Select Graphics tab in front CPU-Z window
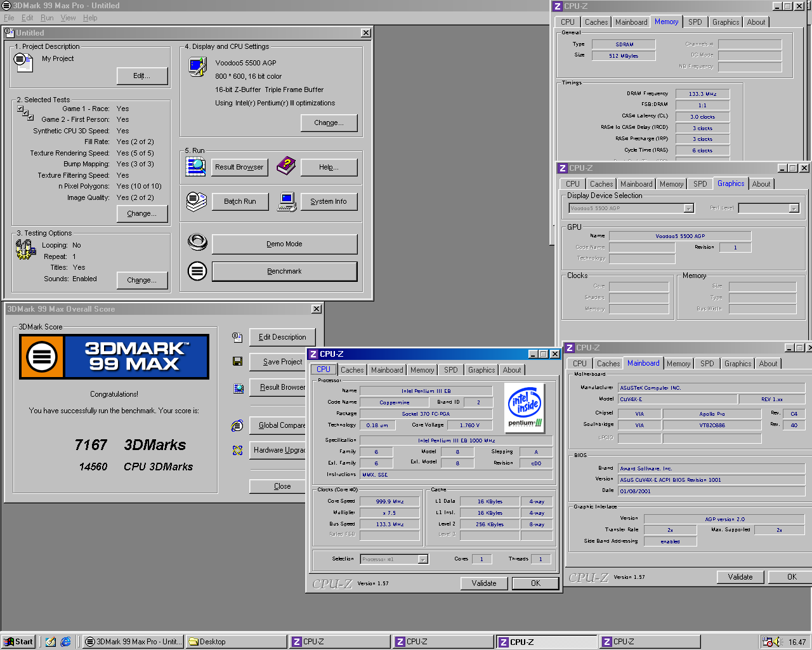Image resolution: width=812 pixels, height=650 pixels. pyautogui.click(x=481, y=370)
